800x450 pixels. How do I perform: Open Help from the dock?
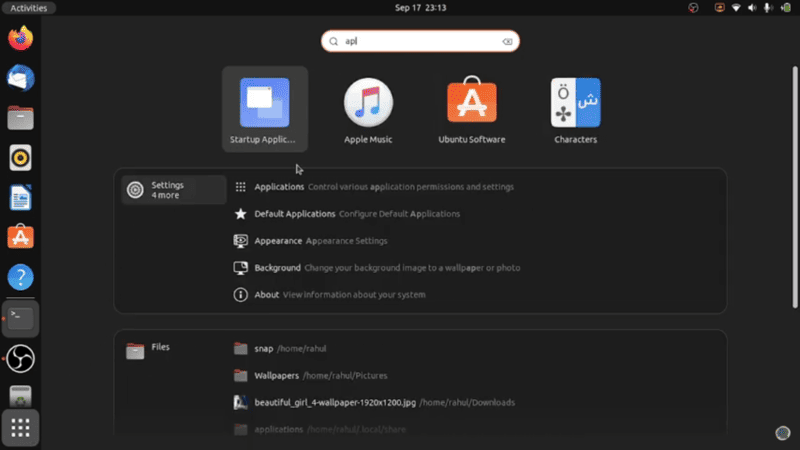20,277
